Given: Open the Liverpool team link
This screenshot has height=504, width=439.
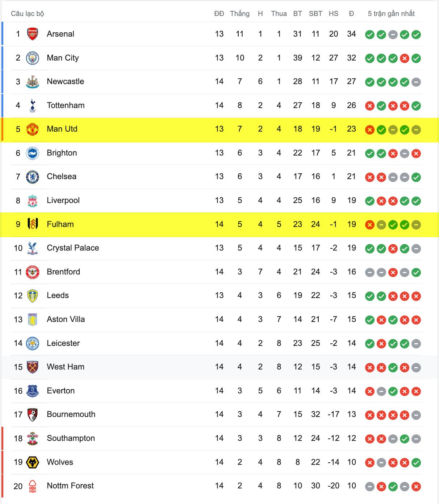Looking at the screenshot, I should (63, 201).
